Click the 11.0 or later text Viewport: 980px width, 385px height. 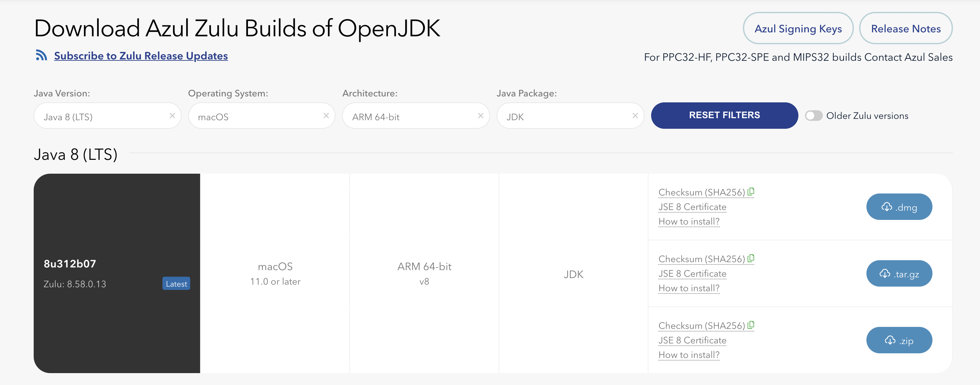(x=275, y=282)
